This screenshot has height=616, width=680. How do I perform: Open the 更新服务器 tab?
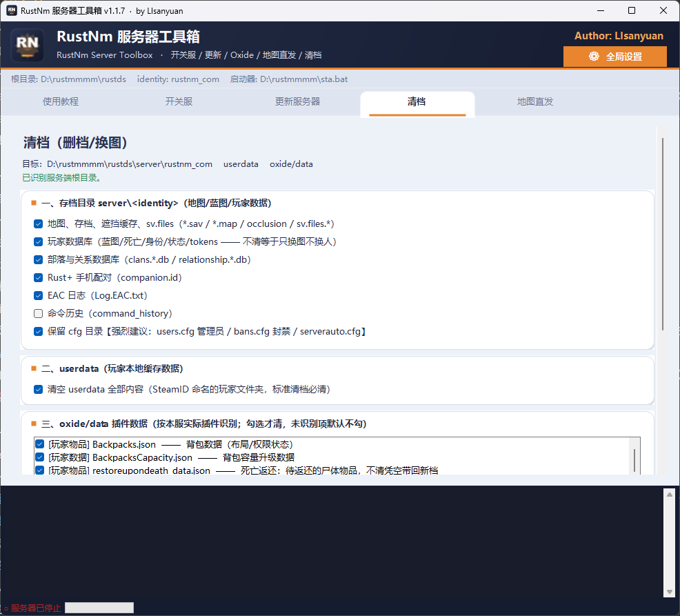click(297, 101)
